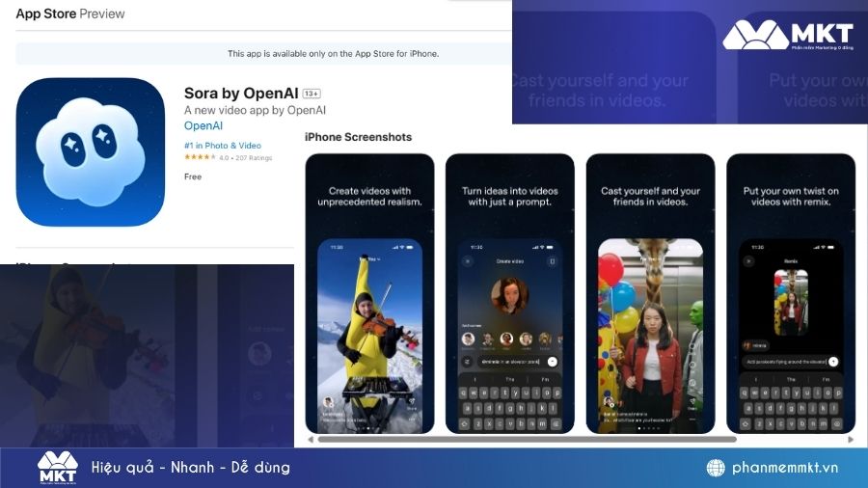Open the 'Turn ideas into videos' screenshot

point(509,293)
